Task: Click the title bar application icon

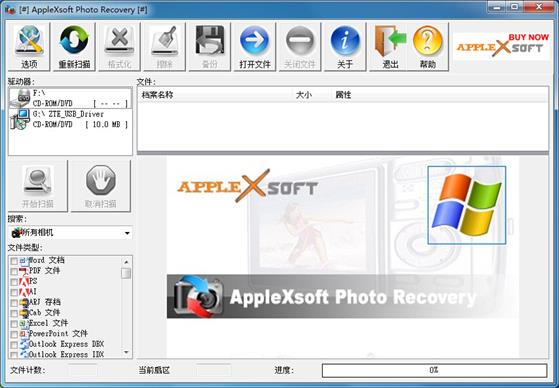Action: click(x=11, y=10)
